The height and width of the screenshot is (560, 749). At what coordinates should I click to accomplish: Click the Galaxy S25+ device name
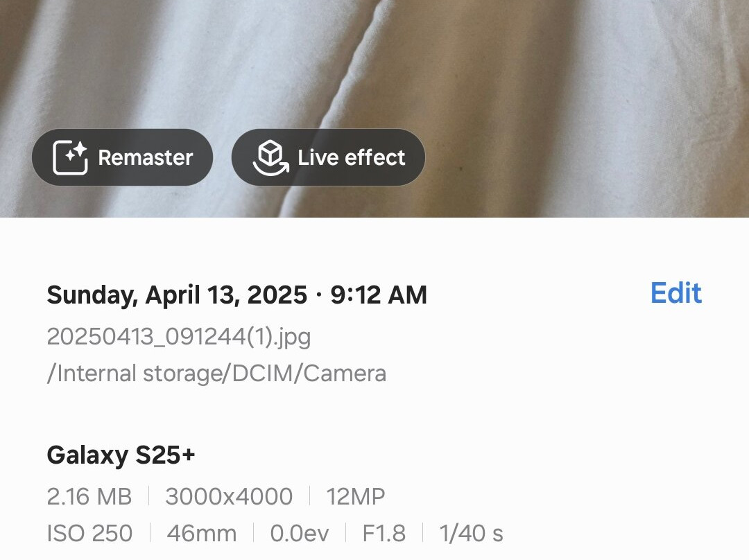point(121,455)
